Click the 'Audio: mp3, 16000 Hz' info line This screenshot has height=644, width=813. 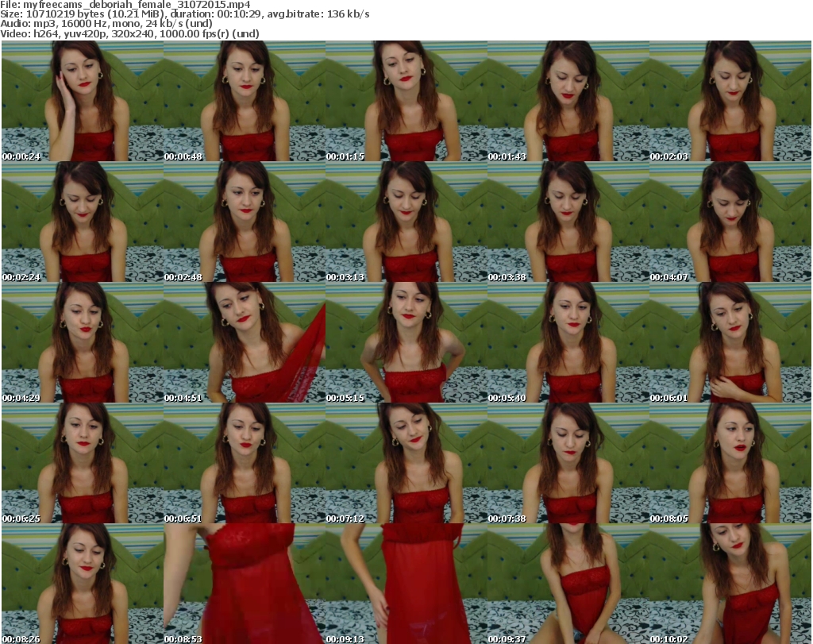pyautogui.click(x=106, y=24)
